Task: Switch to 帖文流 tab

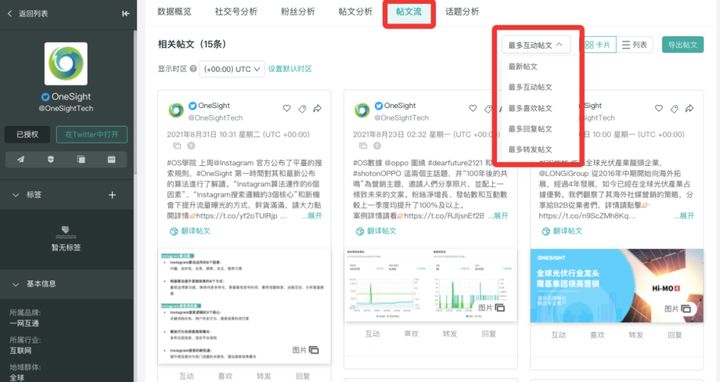Action: pyautogui.click(x=409, y=11)
